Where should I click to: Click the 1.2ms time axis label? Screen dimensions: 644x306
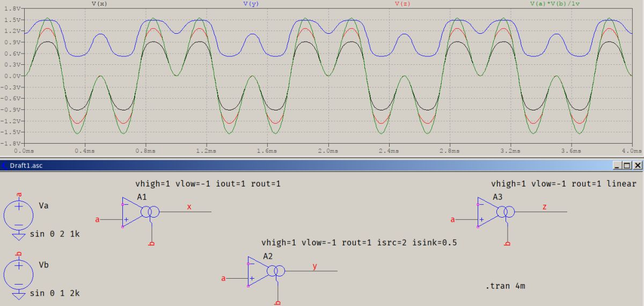pos(206,152)
